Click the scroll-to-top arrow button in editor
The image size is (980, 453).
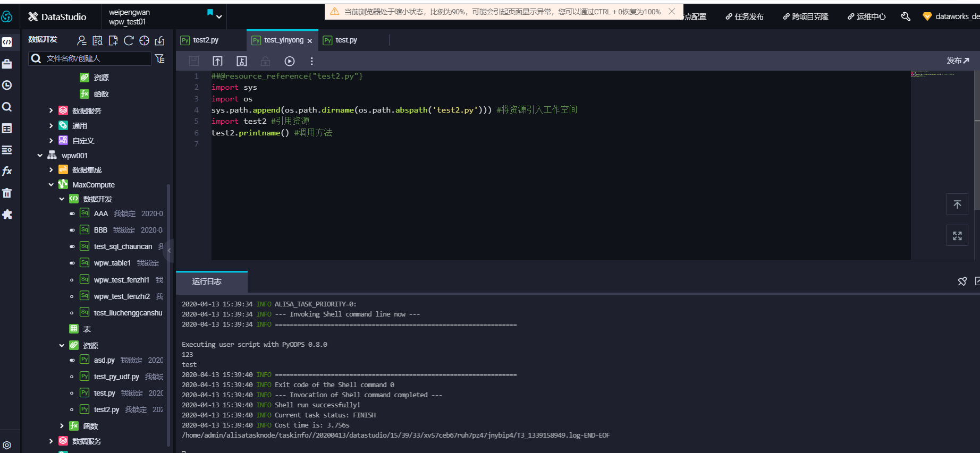point(957,204)
